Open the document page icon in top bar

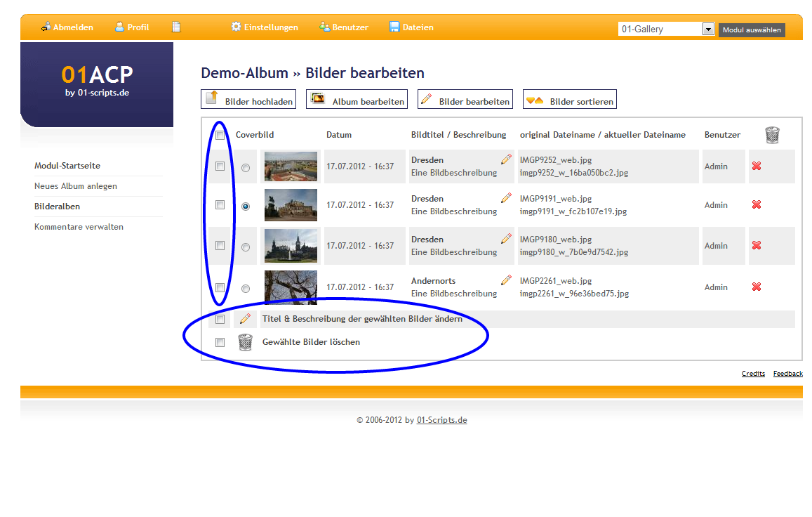coord(176,27)
